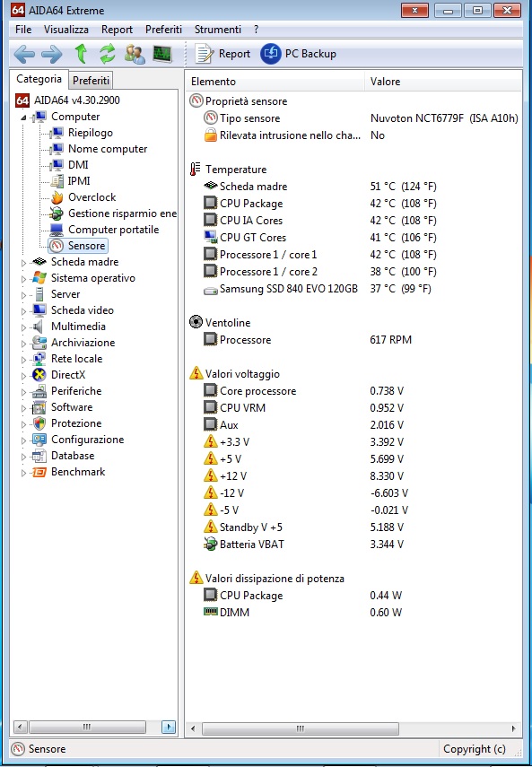Click the DIMM memory icon
532x767 pixels.
click(210, 612)
